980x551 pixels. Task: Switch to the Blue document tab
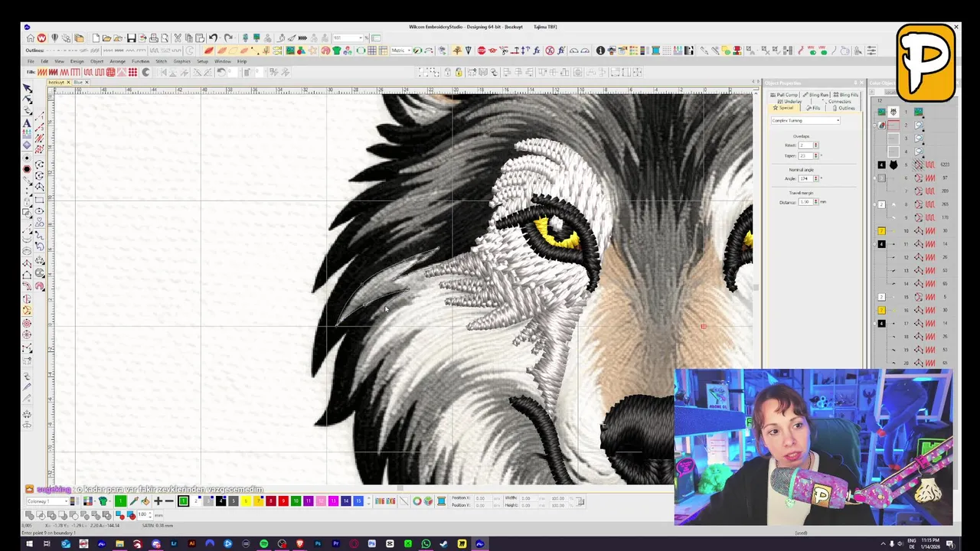(x=79, y=82)
